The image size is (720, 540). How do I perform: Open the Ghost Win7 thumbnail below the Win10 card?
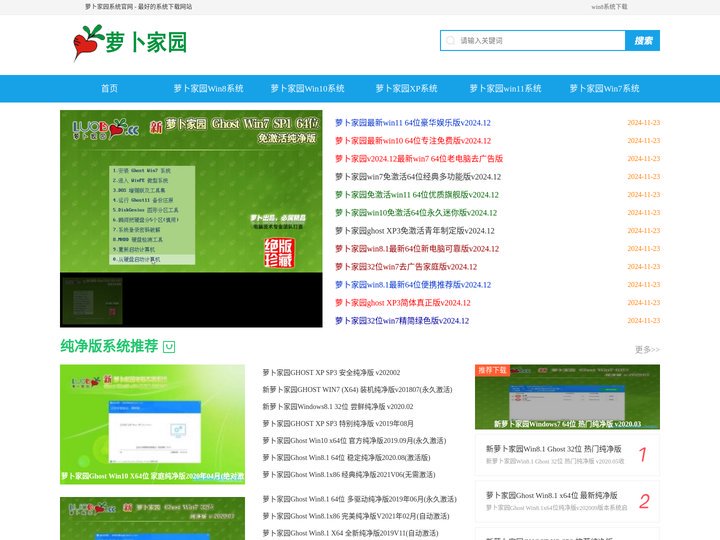(x=152, y=518)
